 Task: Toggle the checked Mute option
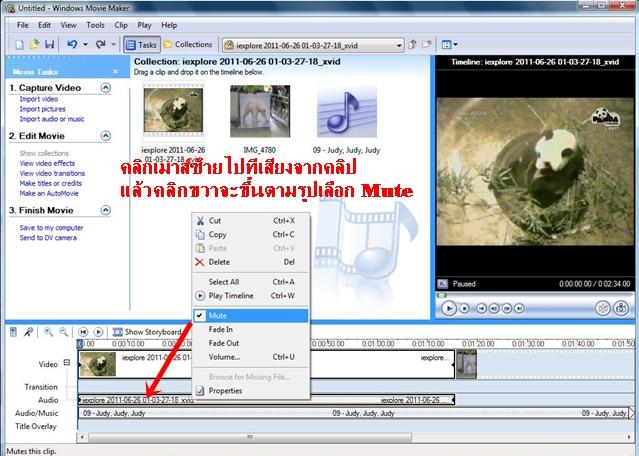click(x=251, y=316)
